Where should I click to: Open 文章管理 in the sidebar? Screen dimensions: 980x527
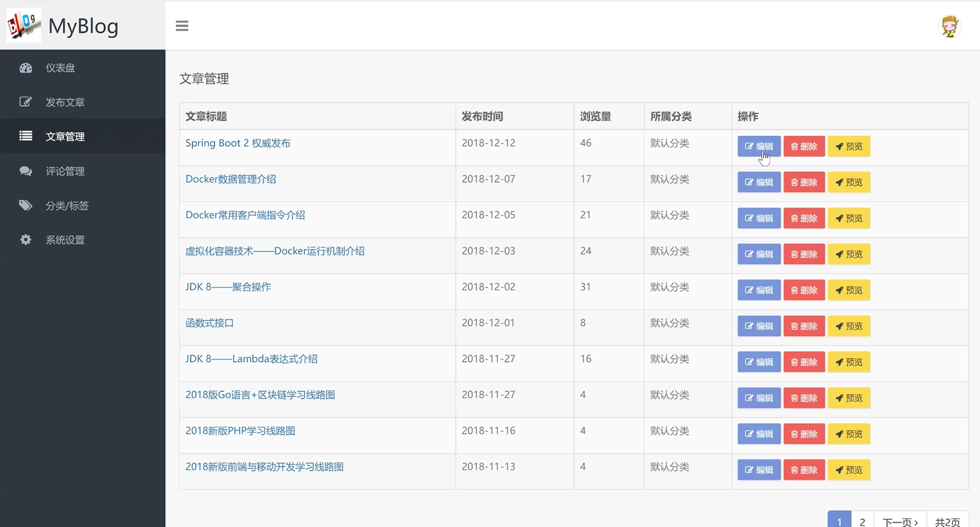click(65, 136)
